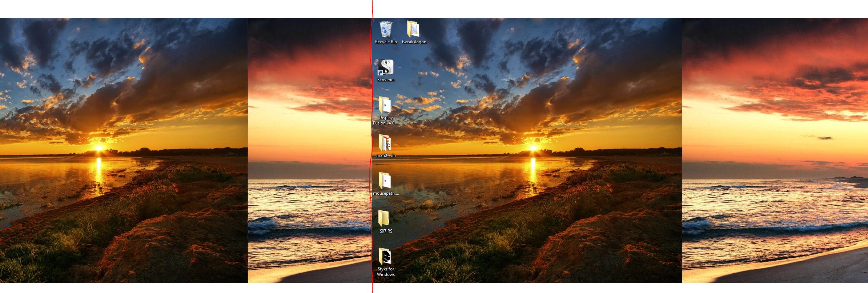Select the Stykz for Windows folder icon
The height and width of the screenshot is (293, 868).
pyautogui.click(x=385, y=257)
